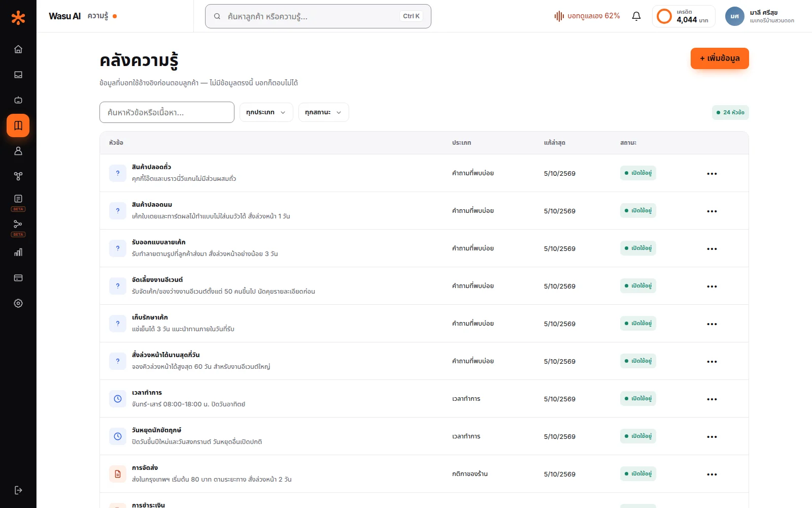Open the ทุกสถานะ status filter dropdown

pyautogui.click(x=324, y=112)
